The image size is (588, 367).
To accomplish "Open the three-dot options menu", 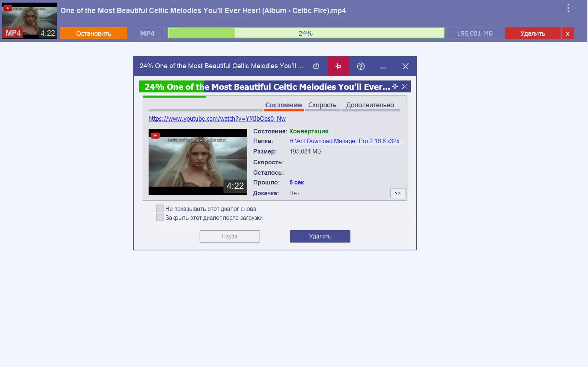I will point(568,8).
